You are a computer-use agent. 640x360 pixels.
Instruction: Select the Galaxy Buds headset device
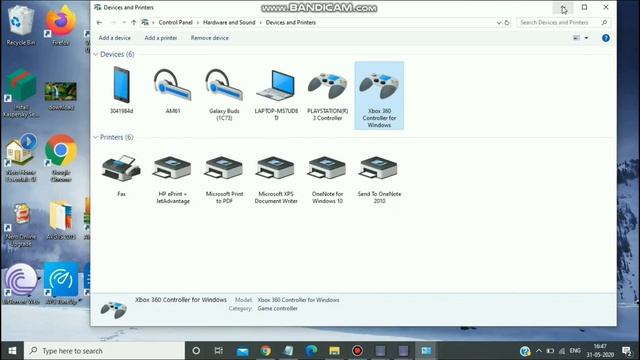click(224, 94)
